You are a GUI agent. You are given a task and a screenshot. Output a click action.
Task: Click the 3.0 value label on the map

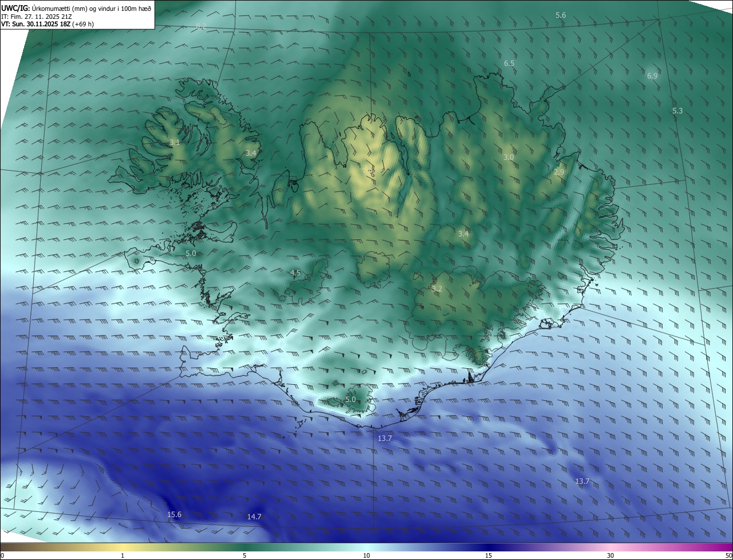[509, 157]
